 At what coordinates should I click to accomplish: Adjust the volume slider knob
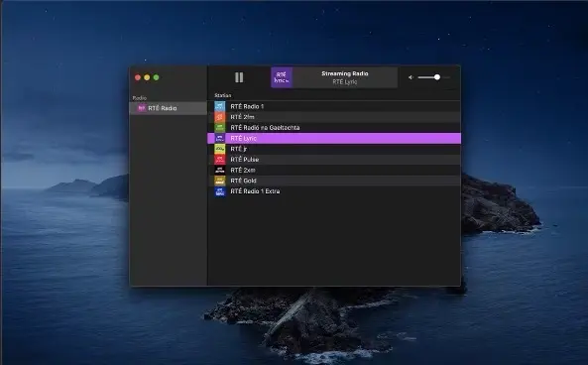[x=437, y=77]
